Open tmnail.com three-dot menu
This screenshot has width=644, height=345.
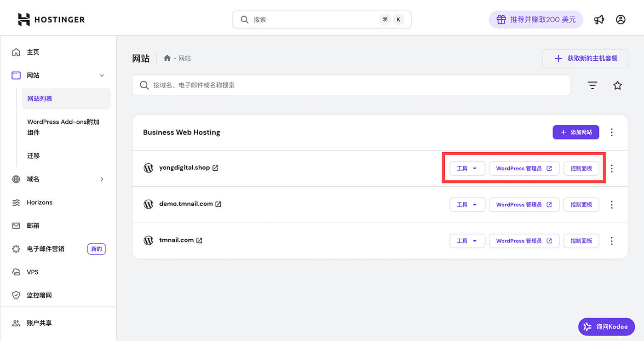(612, 241)
